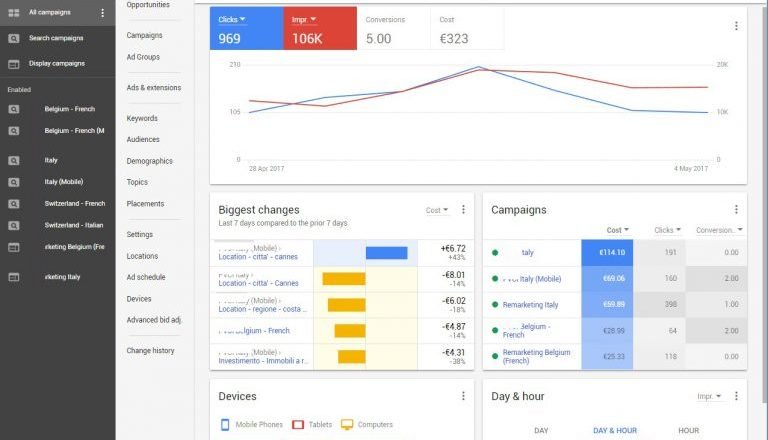Open Campaigns card three-dot menu

pos(736,210)
